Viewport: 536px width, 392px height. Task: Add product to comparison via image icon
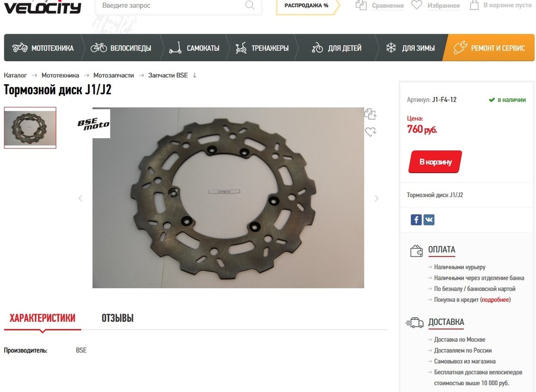[370, 114]
